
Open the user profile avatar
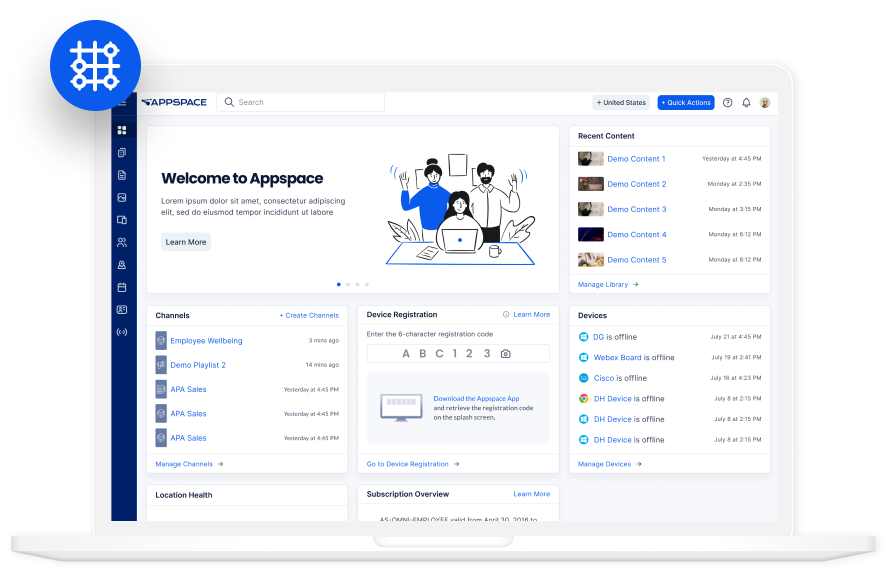[765, 102]
